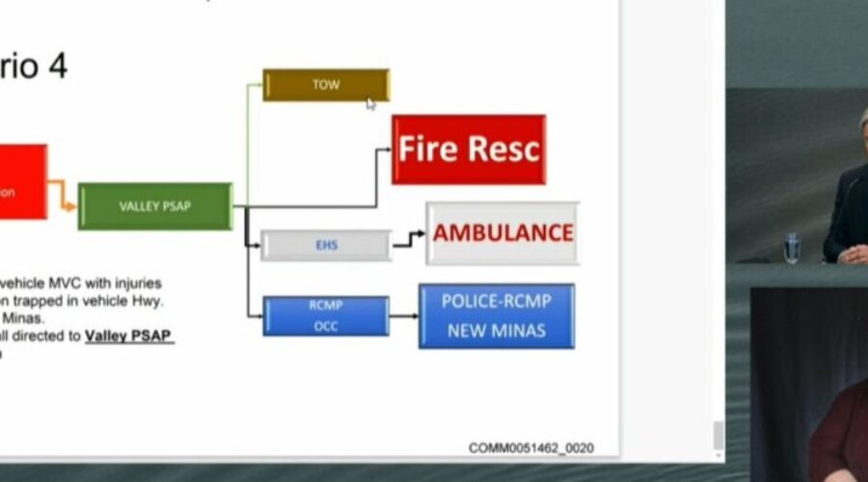Click the arrow between EHS and AMBULANCE
868x482 pixels.
(408, 239)
